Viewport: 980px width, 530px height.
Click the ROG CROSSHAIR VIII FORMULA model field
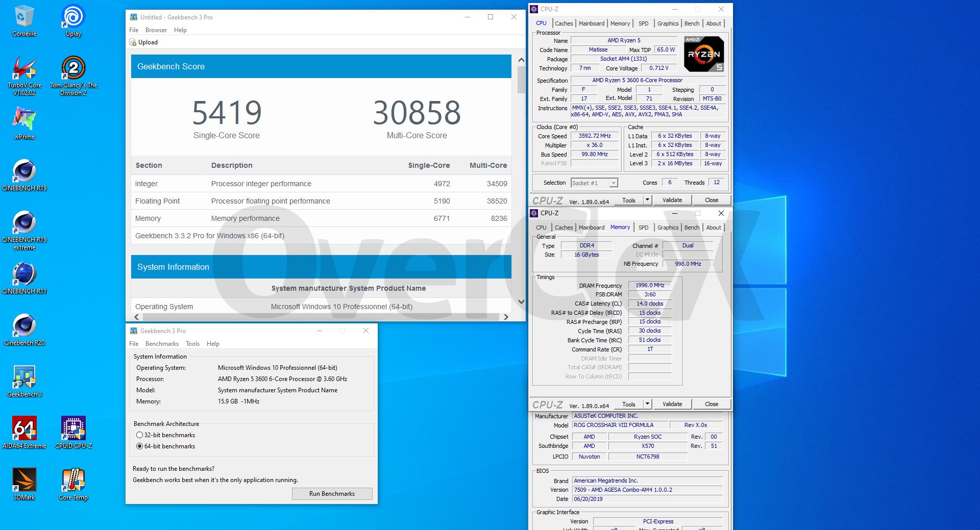[620, 425]
